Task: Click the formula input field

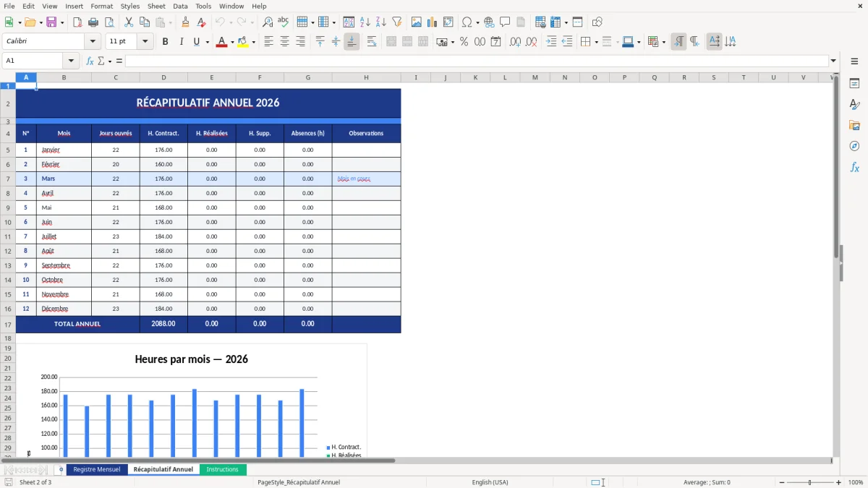Action: (x=476, y=61)
